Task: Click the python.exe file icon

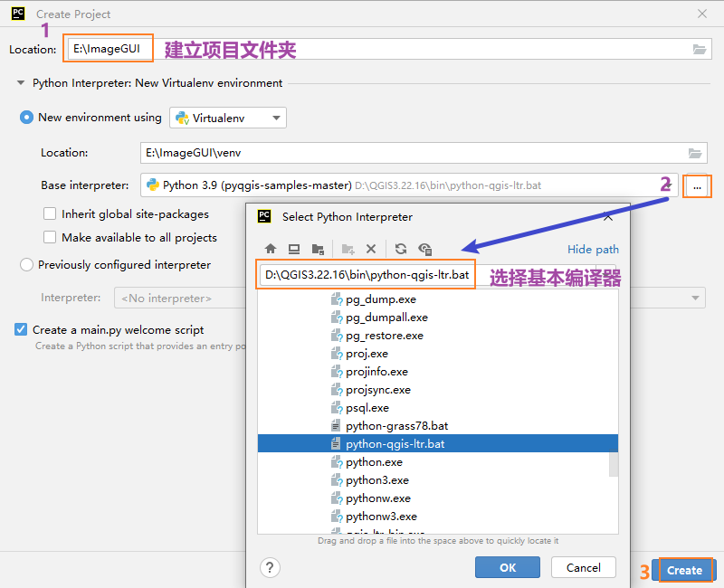Action: [x=337, y=462]
